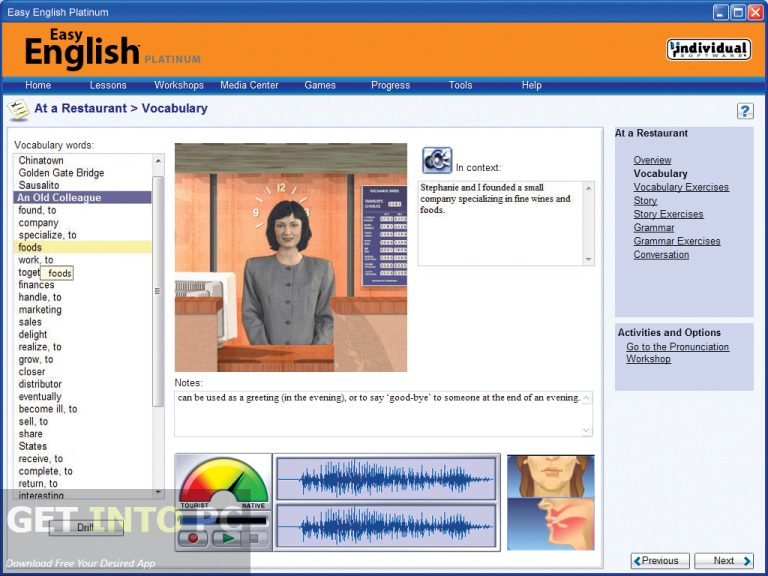This screenshot has height=576, width=768.
Task: Open the Workshops menu
Action: click(179, 85)
